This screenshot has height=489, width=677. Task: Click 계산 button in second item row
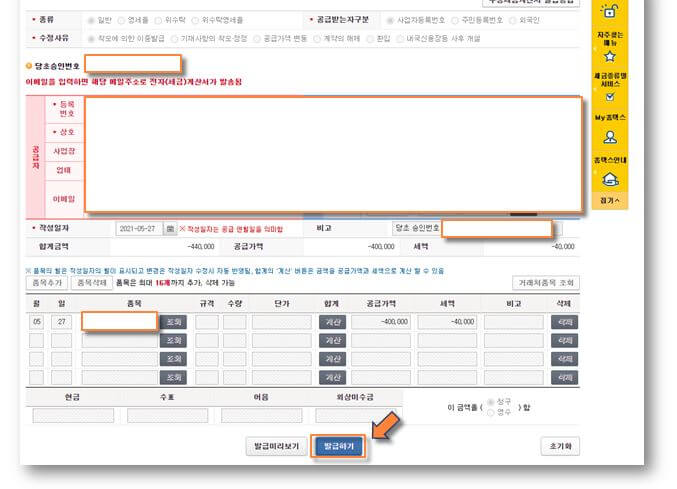[x=332, y=341]
